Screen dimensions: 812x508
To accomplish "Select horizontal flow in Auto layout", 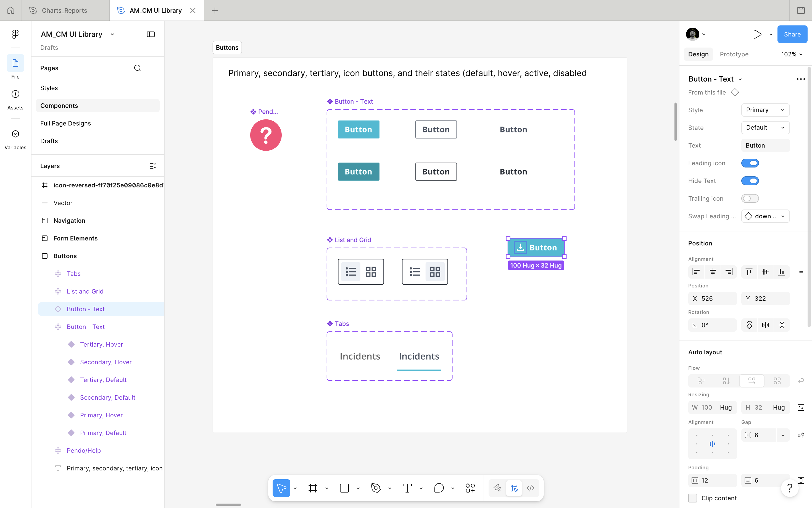I will (752, 381).
